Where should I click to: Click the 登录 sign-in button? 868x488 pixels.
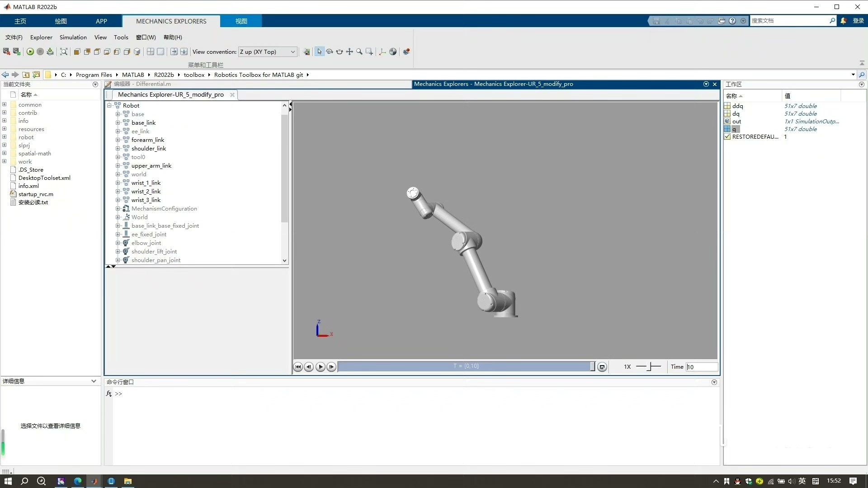pyautogui.click(x=859, y=21)
